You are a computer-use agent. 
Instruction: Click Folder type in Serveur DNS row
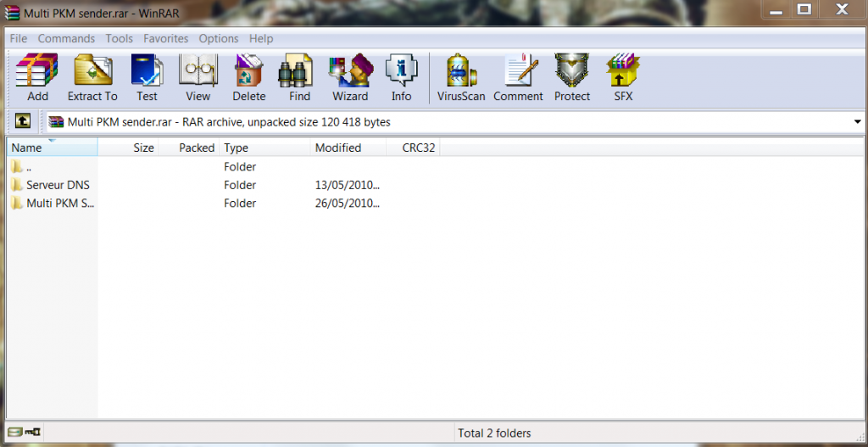[x=240, y=185]
